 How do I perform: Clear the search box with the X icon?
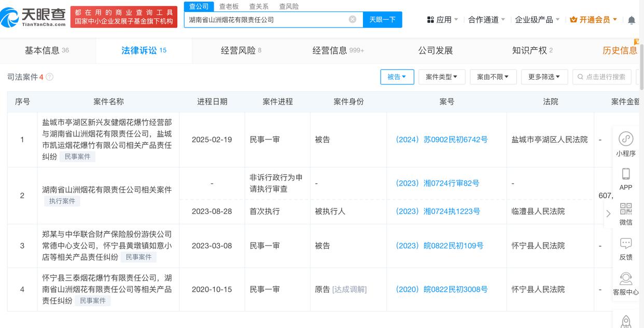[353, 20]
